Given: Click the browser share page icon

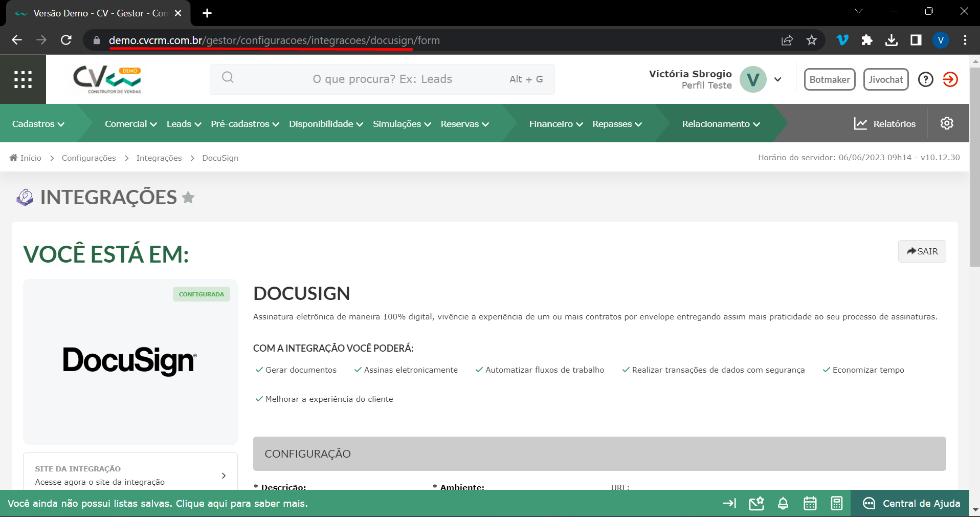Looking at the screenshot, I should 787,40.
